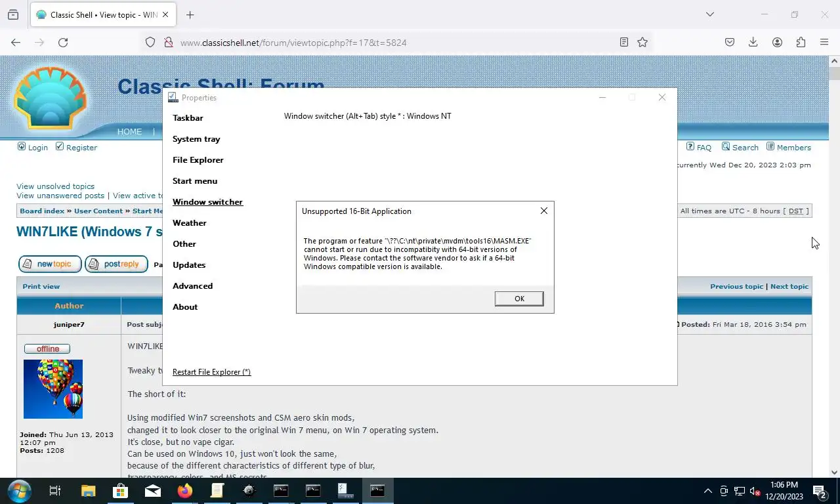Click the forum Login link
The width and height of the screenshot is (840, 504).
37,148
